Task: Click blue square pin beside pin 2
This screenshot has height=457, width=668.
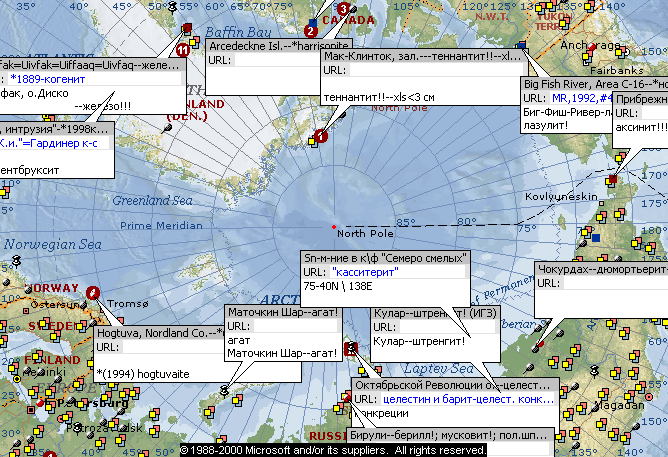Action: point(313,22)
